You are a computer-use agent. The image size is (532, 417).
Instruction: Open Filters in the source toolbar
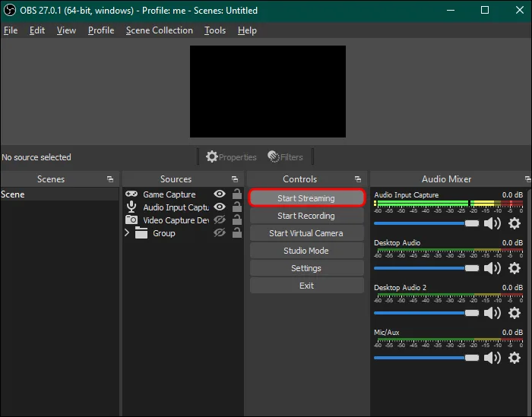tap(285, 157)
